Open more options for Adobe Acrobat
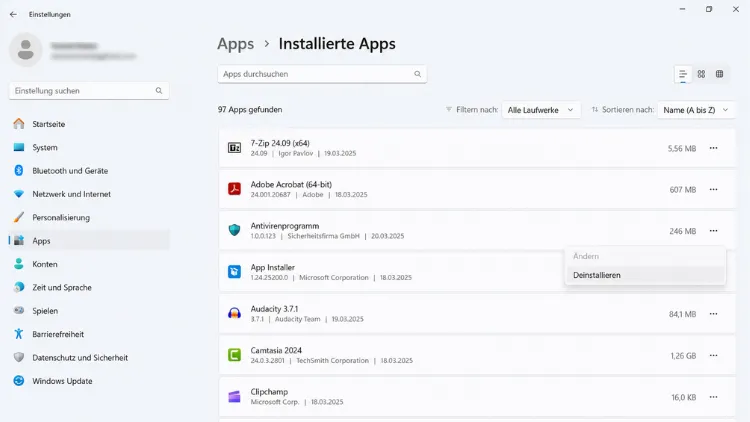 (x=714, y=189)
